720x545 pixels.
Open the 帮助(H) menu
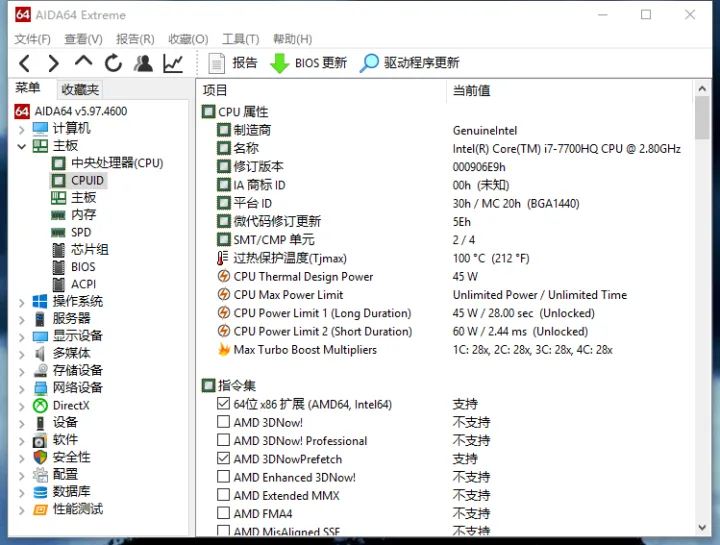click(292, 39)
